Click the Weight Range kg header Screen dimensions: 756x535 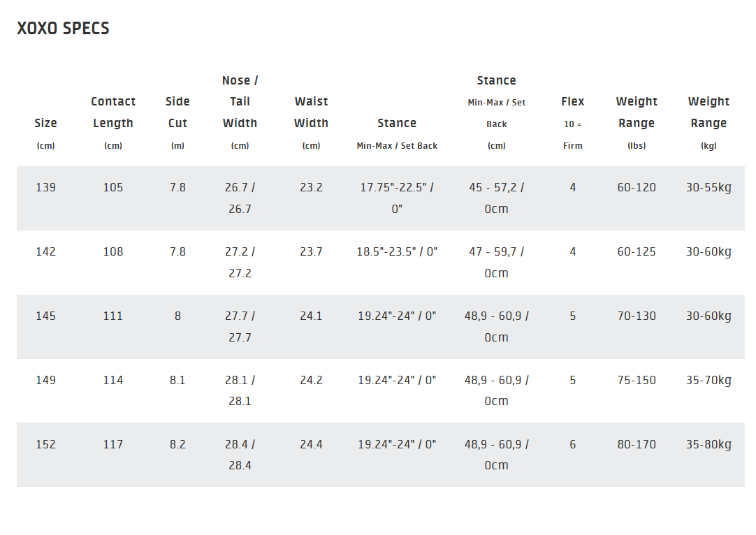tap(708, 112)
